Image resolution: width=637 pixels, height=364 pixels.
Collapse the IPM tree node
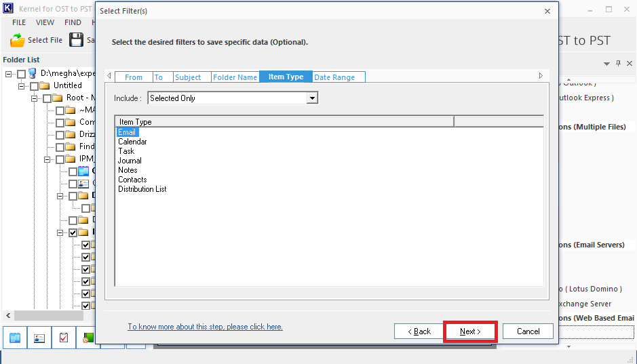pos(47,159)
